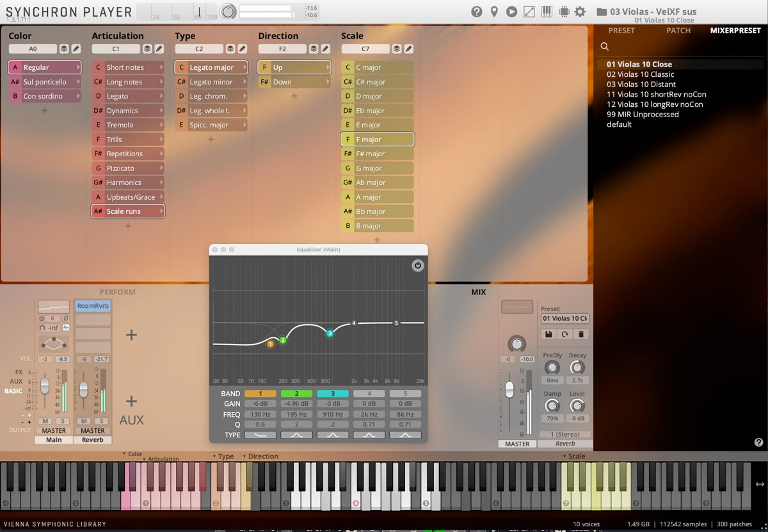Click the CPU performance icon in toolbar
The image size is (768, 532).
pyautogui.click(x=564, y=11)
